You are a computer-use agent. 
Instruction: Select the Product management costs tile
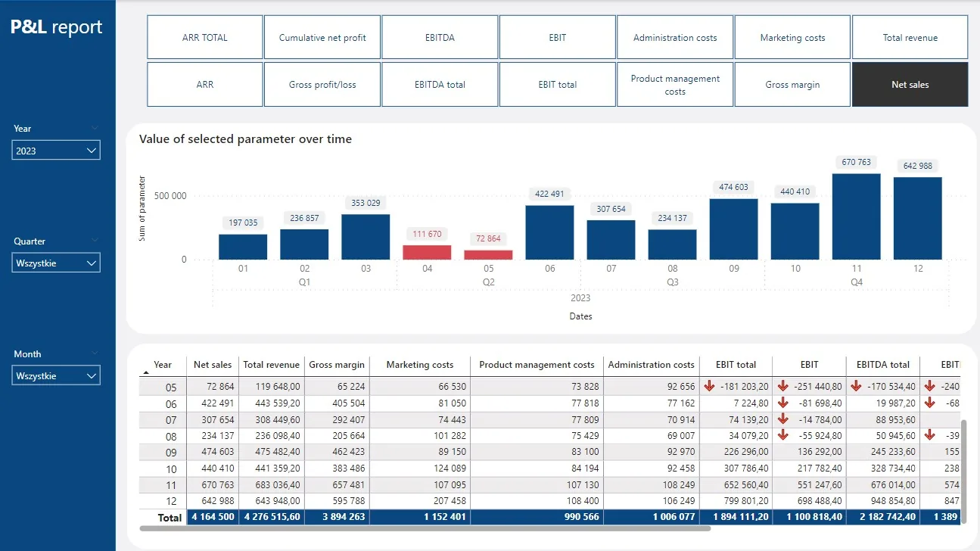pos(675,85)
